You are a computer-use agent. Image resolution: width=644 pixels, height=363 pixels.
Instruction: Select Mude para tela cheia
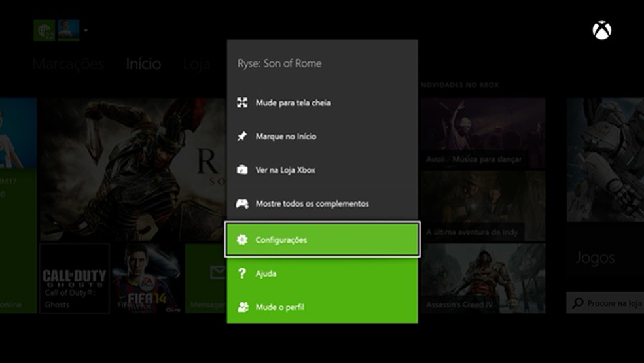coord(323,103)
